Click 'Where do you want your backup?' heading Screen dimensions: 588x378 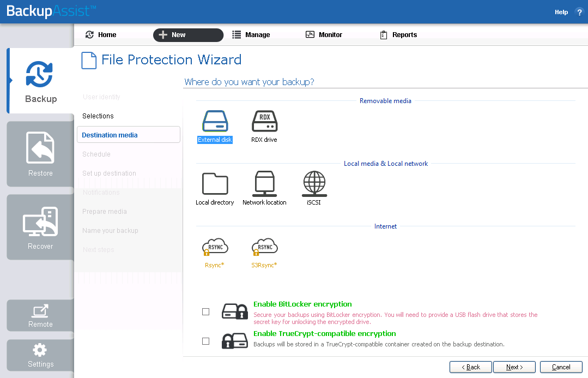click(250, 82)
